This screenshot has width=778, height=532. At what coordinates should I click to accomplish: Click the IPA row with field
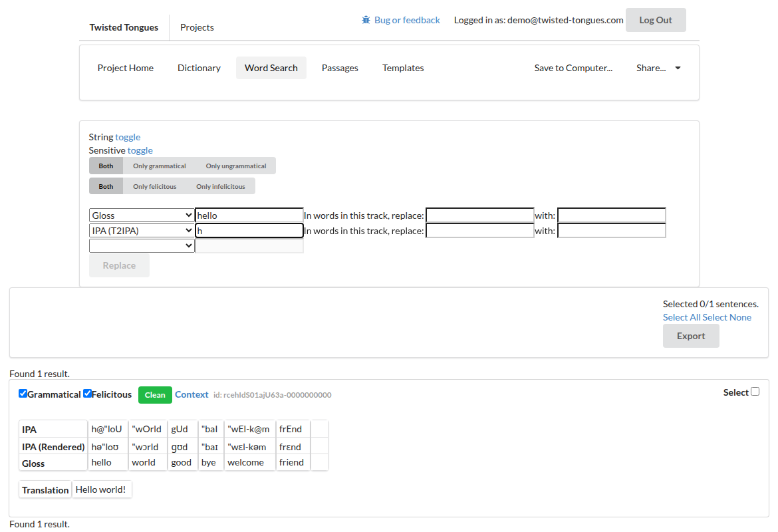612,231
